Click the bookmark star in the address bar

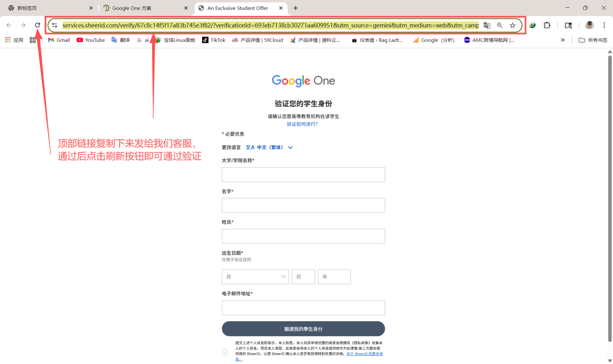point(513,25)
